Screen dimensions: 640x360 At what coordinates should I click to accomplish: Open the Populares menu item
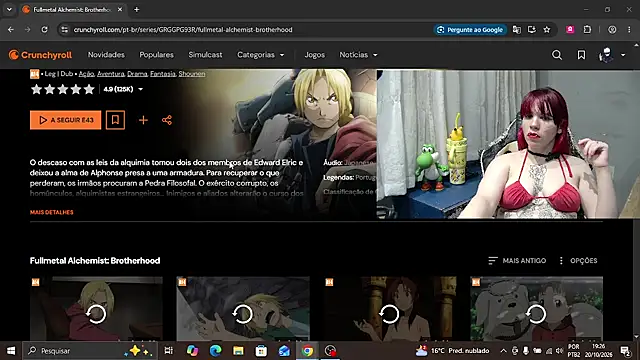click(x=156, y=55)
